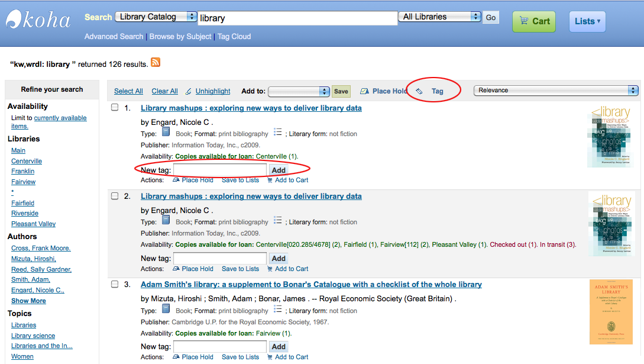Filter by Franklin library

(x=22, y=171)
